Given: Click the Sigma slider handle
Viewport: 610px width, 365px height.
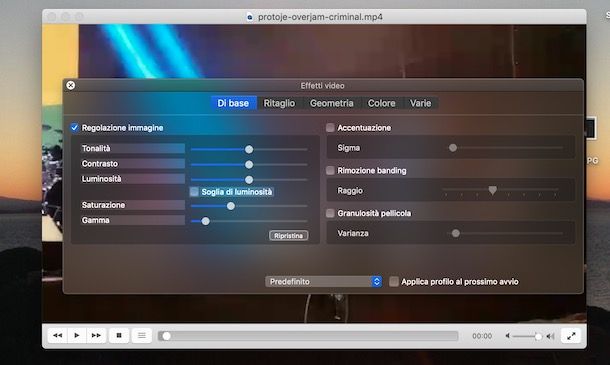Looking at the screenshot, I should tap(453, 148).
